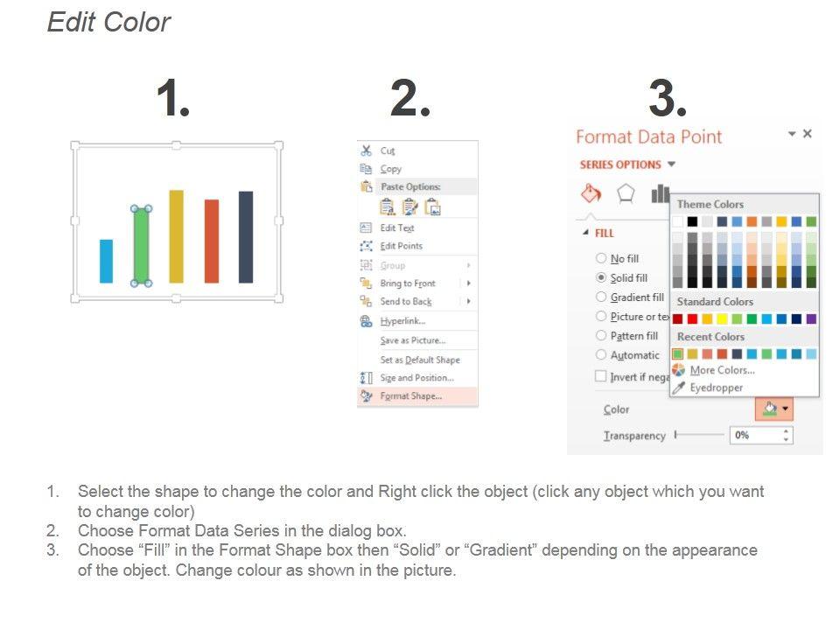Image resolution: width=840 pixels, height=630 pixels.
Task: Choose Format Shape from context menu
Action: pos(411,396)
